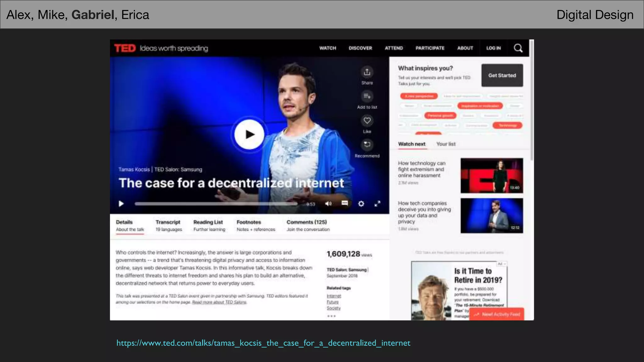This screenshot has height=362, width=644.
Task: Open thumbnail for tech companies deceive talk
Action: click(492, 216)
